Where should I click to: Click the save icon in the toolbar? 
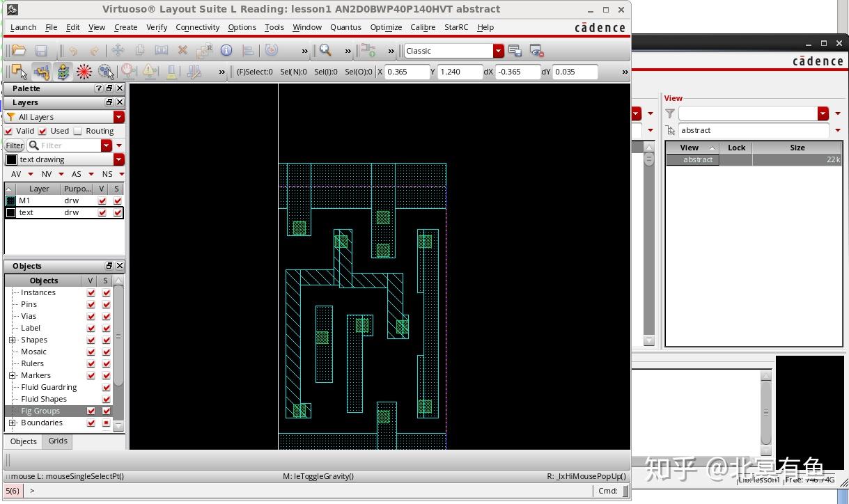tap(40, 50)
